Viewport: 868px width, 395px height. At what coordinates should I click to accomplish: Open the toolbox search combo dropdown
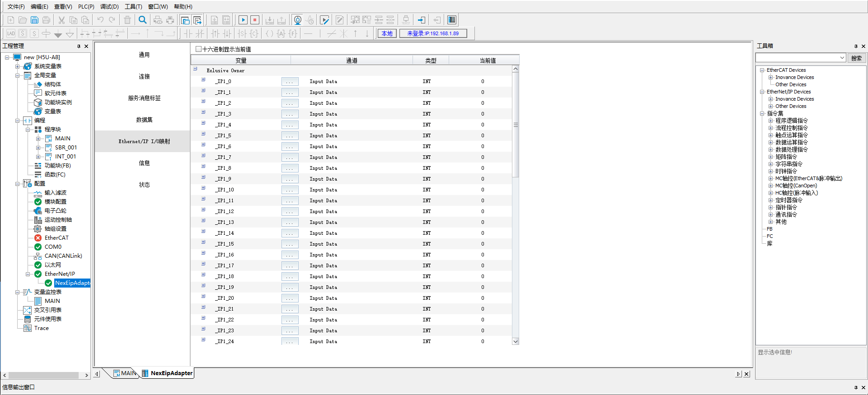[842, 58]
